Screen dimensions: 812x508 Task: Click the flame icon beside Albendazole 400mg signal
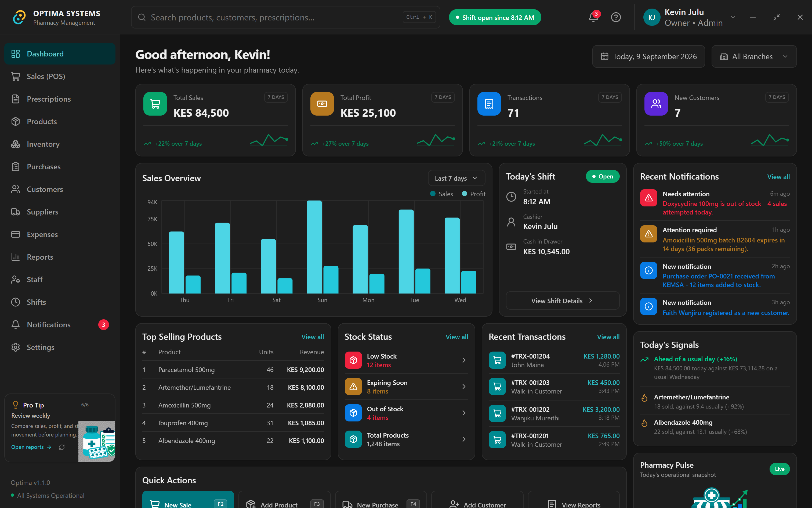click(644, 423)
